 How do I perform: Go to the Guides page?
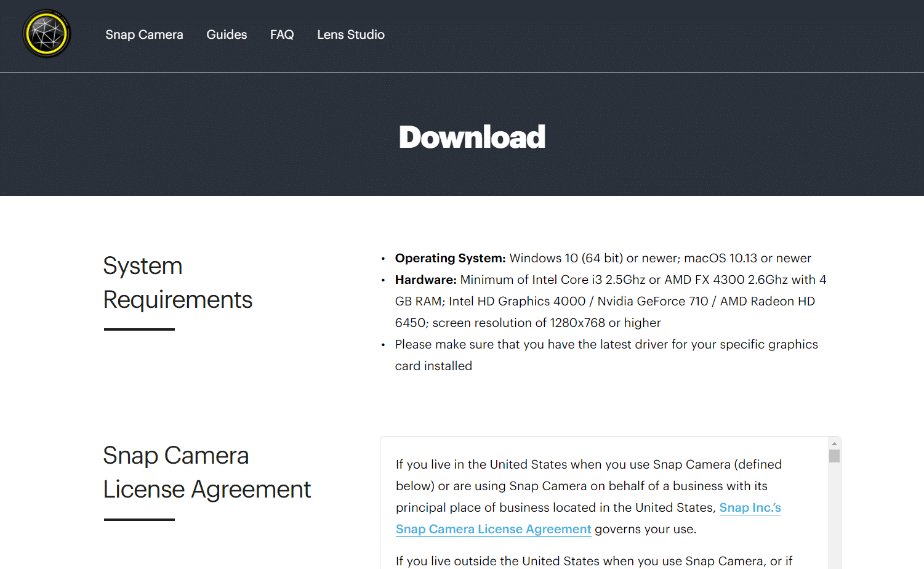(227, 34)
